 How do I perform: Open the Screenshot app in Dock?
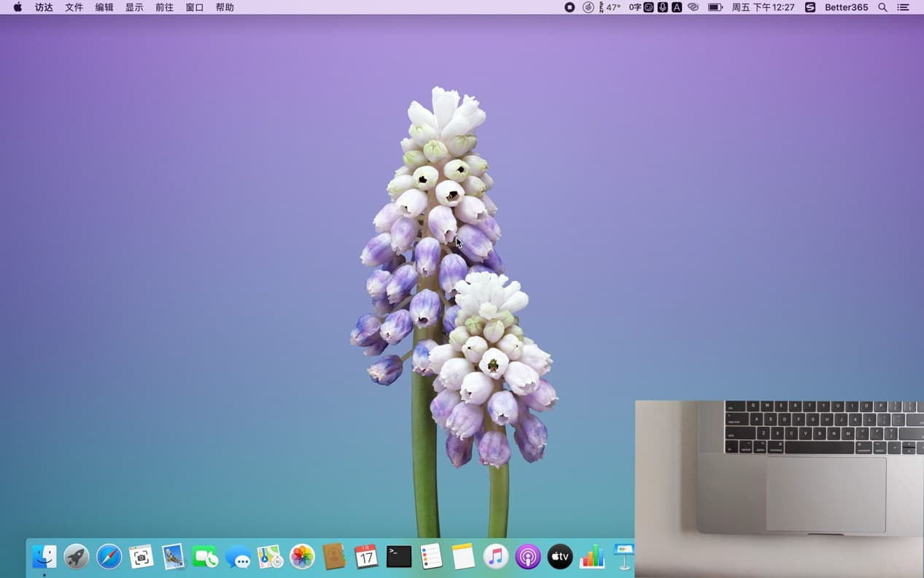141,557
